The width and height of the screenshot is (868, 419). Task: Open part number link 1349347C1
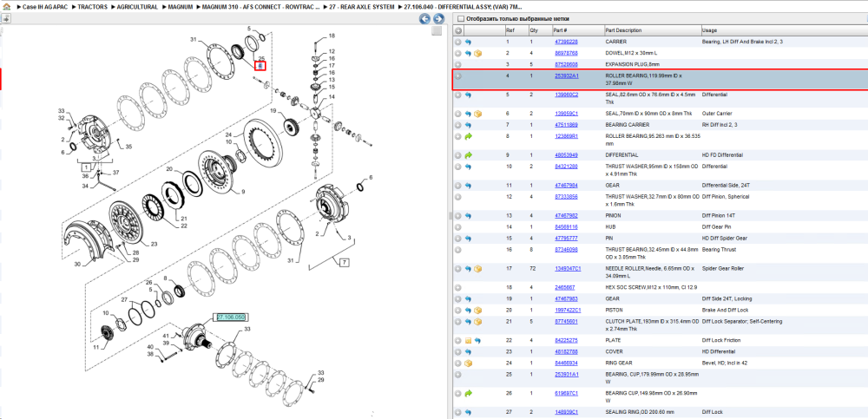pos(568,268)
